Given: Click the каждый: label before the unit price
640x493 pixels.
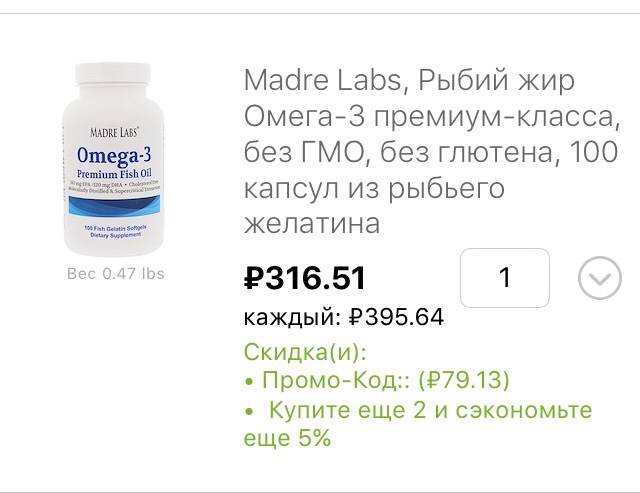Looking at the screenshot, I should pos(293,317).
